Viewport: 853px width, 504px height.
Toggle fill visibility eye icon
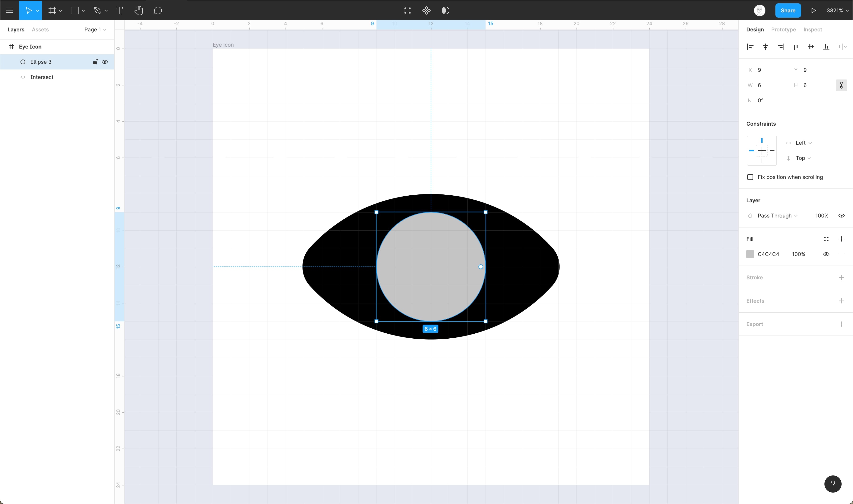pyautogui.click(x=826, y=254)
